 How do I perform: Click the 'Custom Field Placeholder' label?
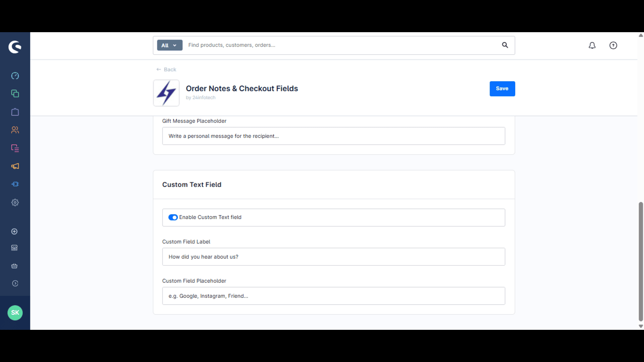tap(194, 281)
